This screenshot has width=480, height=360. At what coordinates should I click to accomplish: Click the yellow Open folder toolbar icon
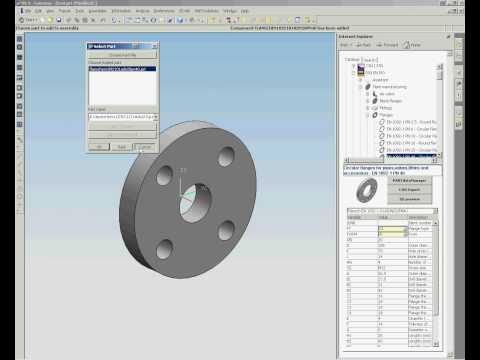(x=51, y=20)
